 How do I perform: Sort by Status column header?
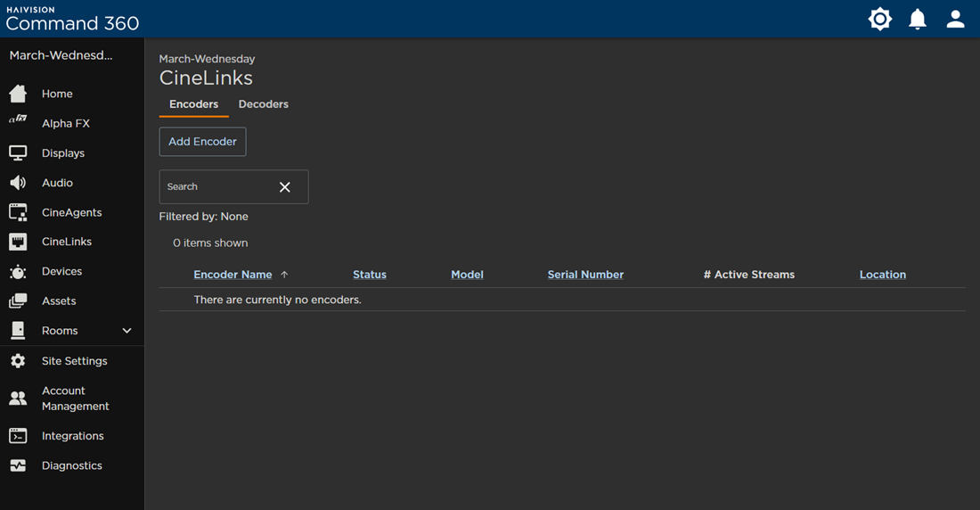point(370,275)
